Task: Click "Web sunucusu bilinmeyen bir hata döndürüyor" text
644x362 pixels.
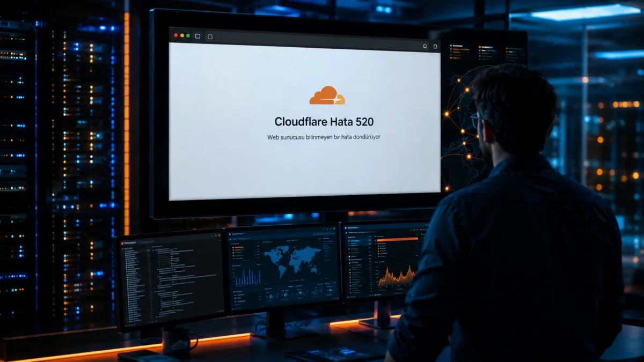Action: [x=324, y=137]
